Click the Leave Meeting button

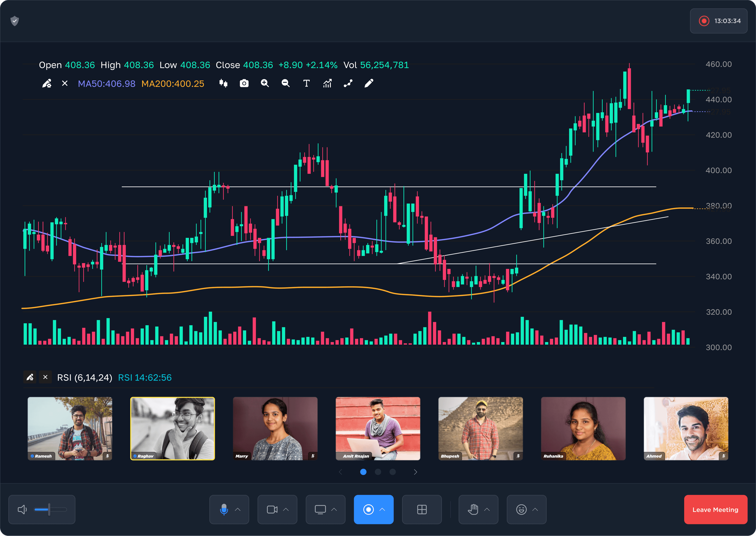[x=715, y=509]
